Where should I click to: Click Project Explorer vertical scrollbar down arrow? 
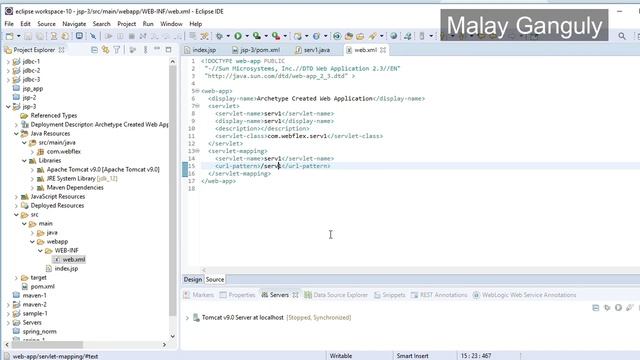tap(173, 336)
